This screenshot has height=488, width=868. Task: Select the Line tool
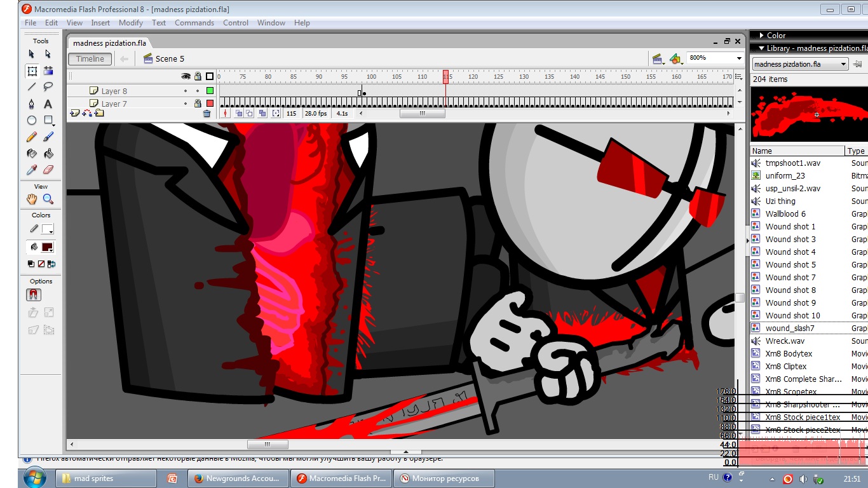32,87
